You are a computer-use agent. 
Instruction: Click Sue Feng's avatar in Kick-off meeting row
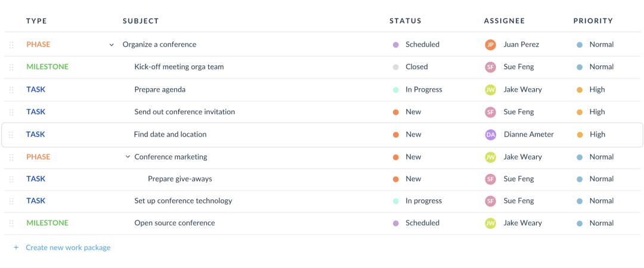(490, 67)
